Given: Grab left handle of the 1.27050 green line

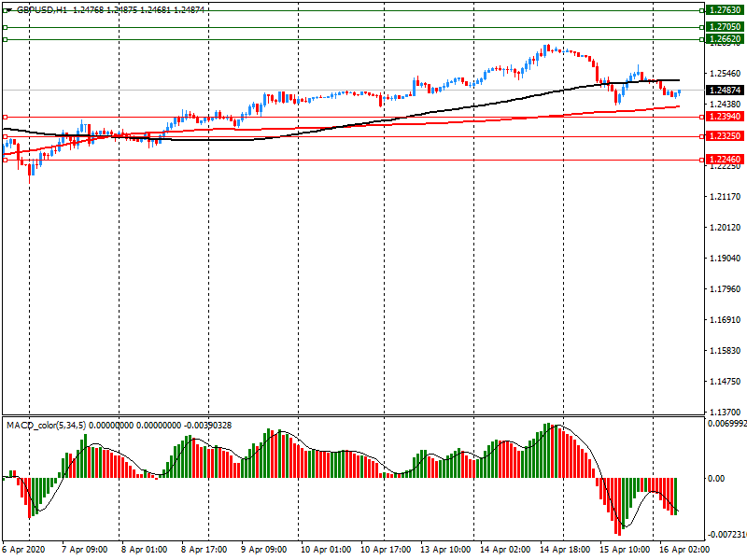Looking at the screenshot, I should pos(6,28).
